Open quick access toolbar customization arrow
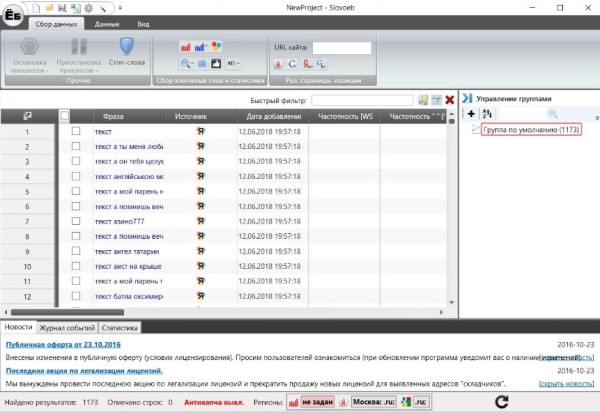This screenshot has width=600, height=413. click(x=120, y=8)
